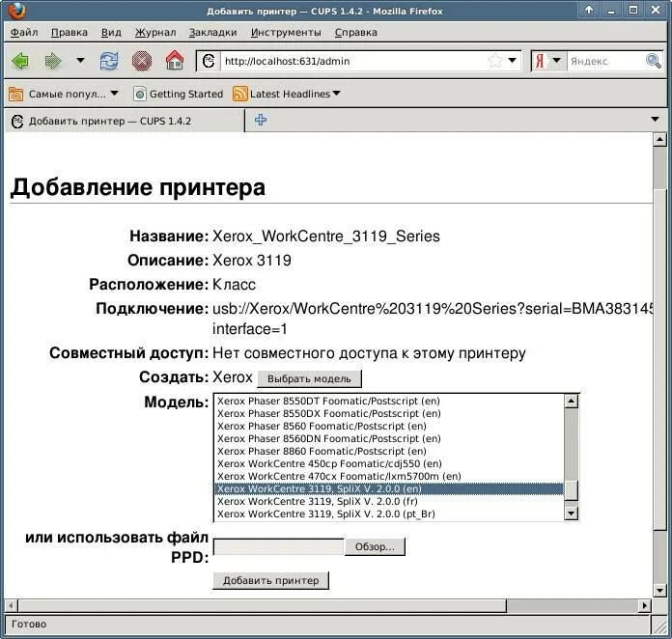Open the Закладки menu
This screenshot has width=672, height=639.
click(x=213, y=33)
